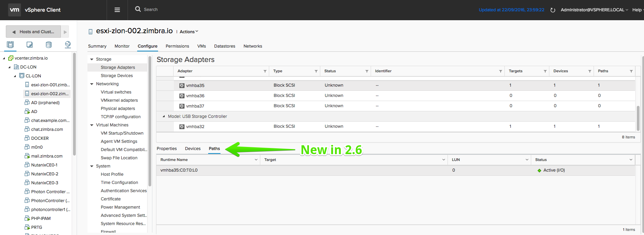Select the AD (orphaned) VM
Image resolution: width=644 pixels, height=235 pixels.
pyautogui.click(x=45, y=103)
